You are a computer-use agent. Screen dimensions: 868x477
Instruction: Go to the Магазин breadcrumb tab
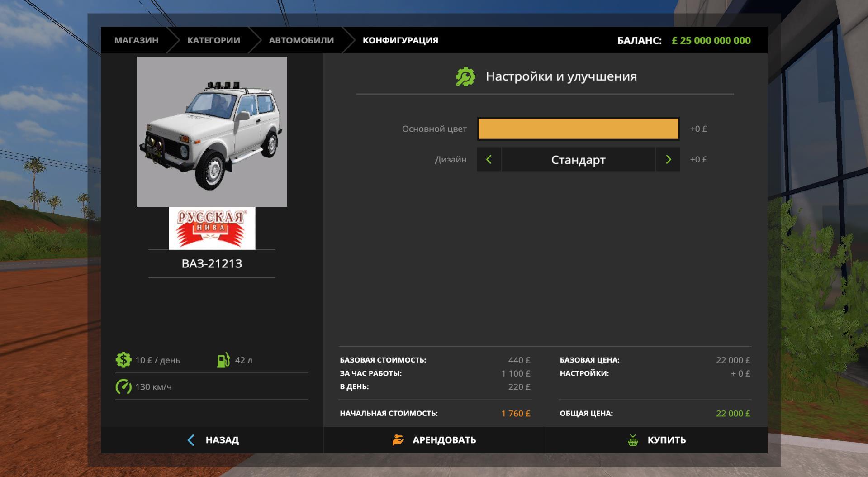[x=136, y=40]
